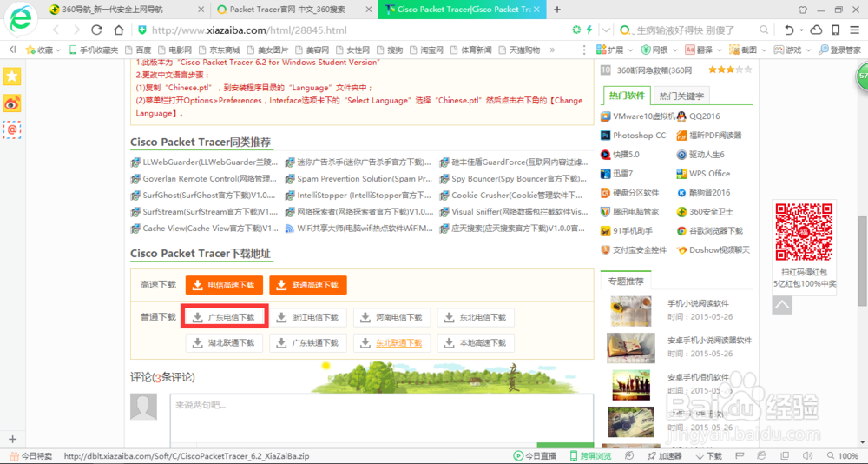Expand the 截图 screenshot dropdown
The width and height of the screenshot is (868, 464).
[763, 50]
